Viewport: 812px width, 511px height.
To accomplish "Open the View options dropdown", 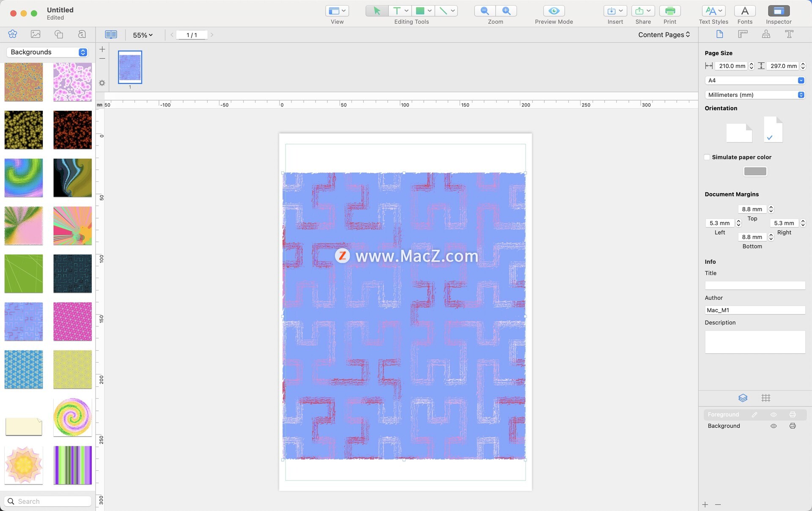I will click(x=337, y=11).
